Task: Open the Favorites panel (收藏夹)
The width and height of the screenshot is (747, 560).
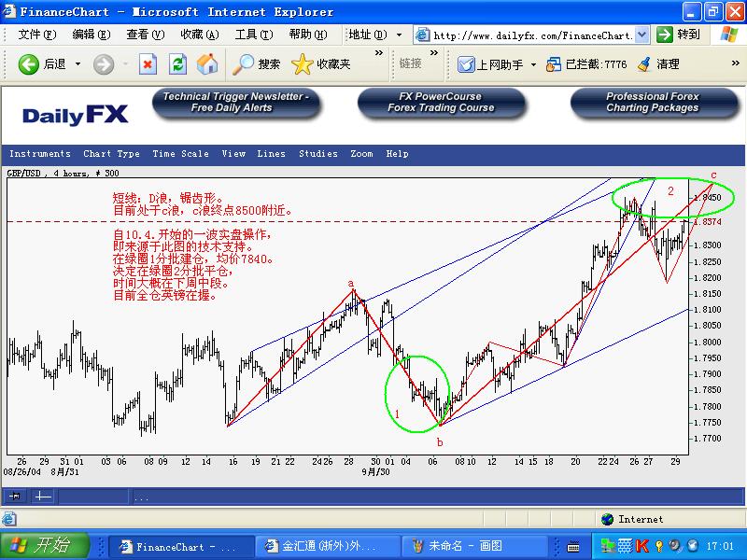Action: point(320,64)
